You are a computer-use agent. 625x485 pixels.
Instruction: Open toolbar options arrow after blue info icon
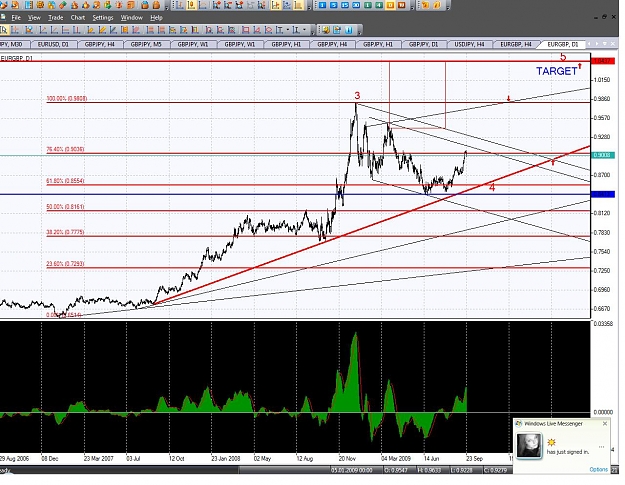[x=360, y=31]
